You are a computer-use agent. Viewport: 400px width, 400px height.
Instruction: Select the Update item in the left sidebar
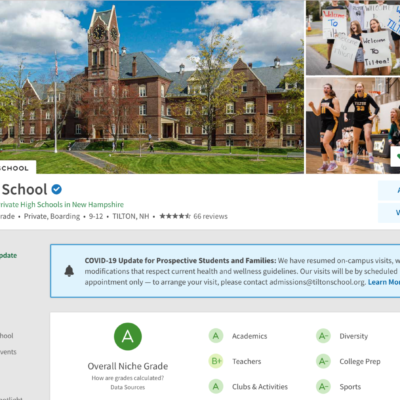click(x=8, y=255)
